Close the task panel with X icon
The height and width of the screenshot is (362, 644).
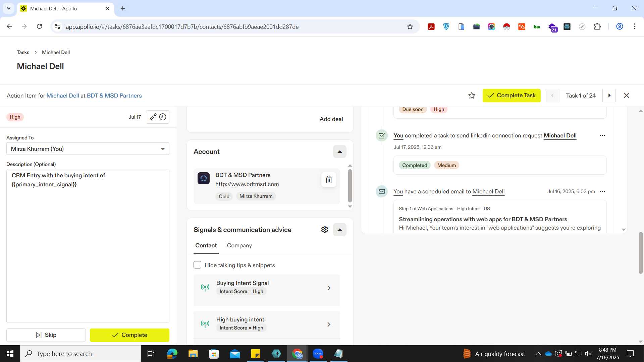626,96
